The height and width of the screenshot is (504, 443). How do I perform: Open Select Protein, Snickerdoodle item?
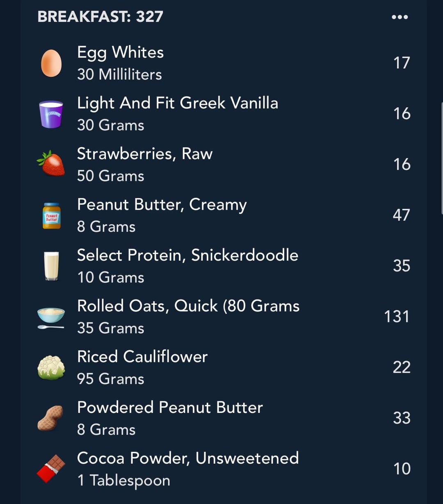click(x=224, y=266)
